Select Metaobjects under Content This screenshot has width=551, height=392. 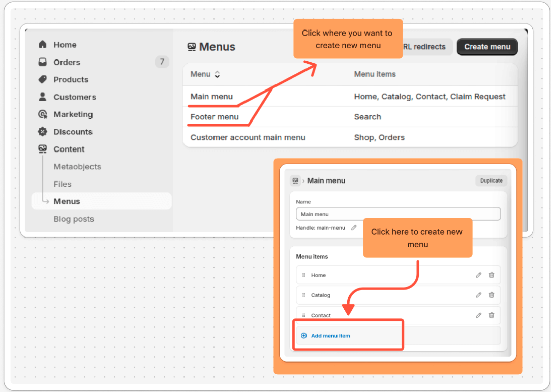[x=77, y=167]
